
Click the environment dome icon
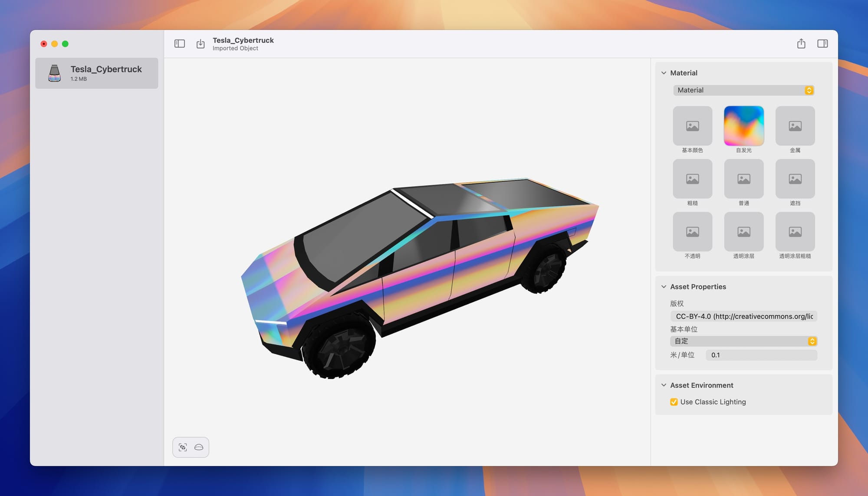click(199, 447)
